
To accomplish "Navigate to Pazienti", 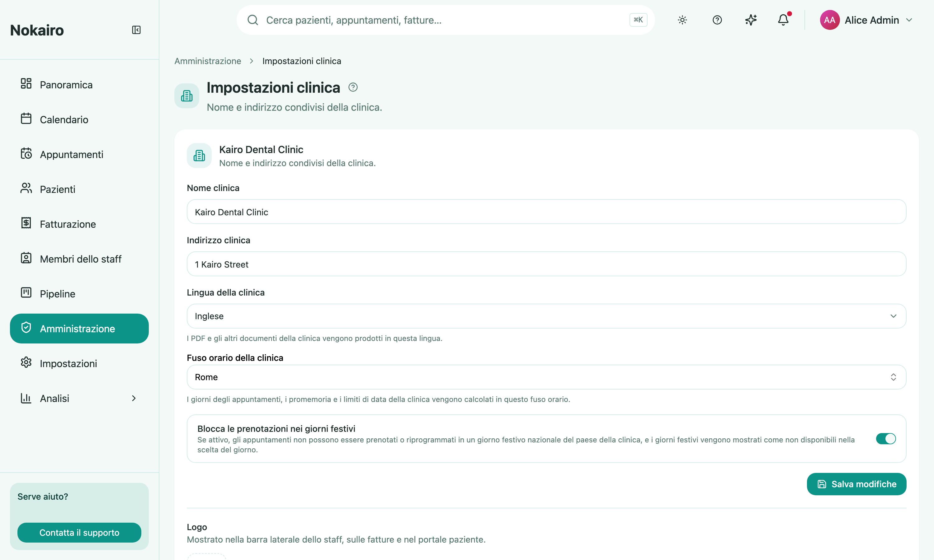I will pyautogui.click(x=79, y=189).
